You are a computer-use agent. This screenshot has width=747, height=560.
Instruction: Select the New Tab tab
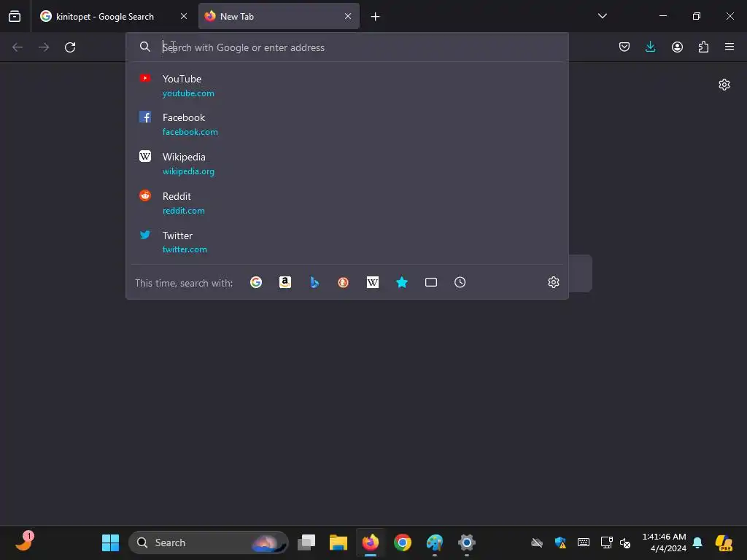point(279,16)
